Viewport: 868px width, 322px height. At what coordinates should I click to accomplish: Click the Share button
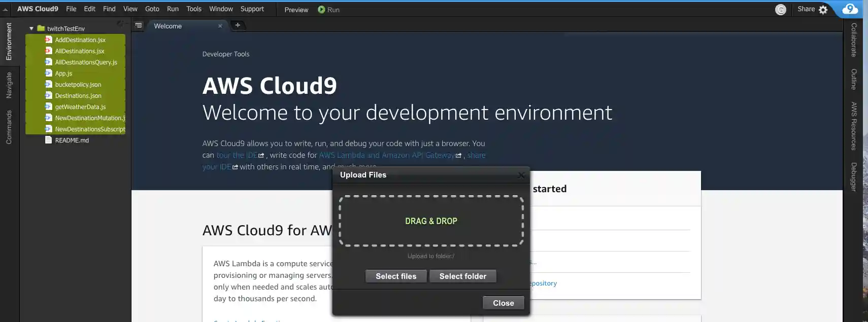[x=806, y=9]
